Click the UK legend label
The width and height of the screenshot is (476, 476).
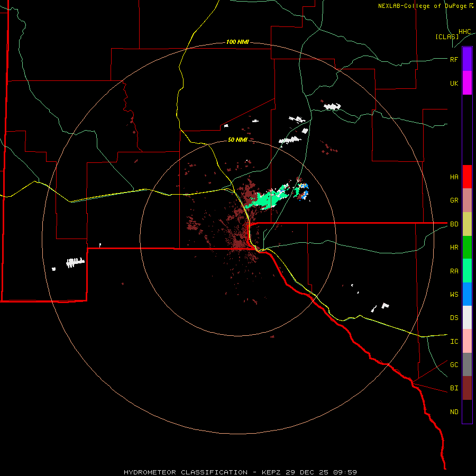click(x=454, y=83)
